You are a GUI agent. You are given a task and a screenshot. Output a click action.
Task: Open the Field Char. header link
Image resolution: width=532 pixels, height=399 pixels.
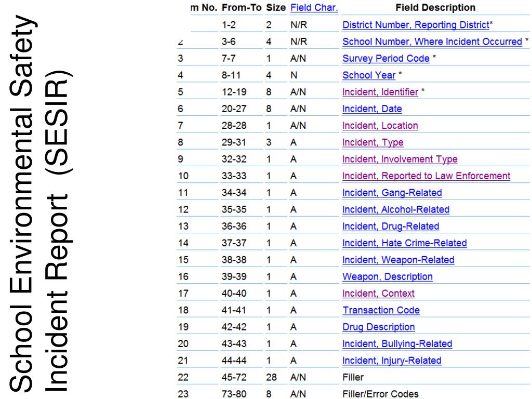[x=314, y=8]
